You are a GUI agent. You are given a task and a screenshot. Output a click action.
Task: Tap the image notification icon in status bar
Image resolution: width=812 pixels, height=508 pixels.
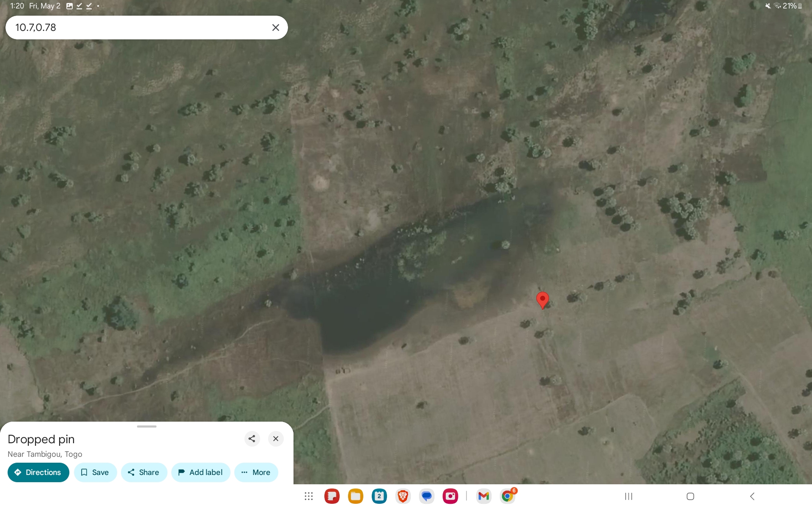point(69,6)
